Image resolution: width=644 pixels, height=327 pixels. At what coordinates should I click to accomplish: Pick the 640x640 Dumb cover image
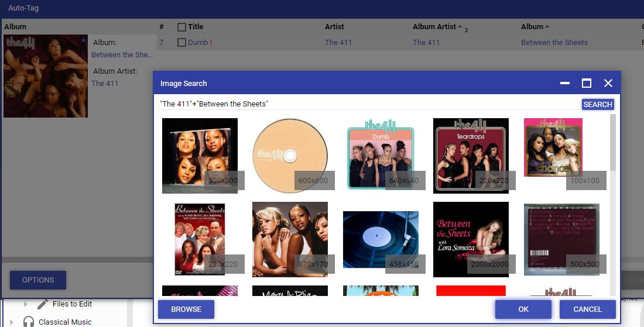pos(381,156)
